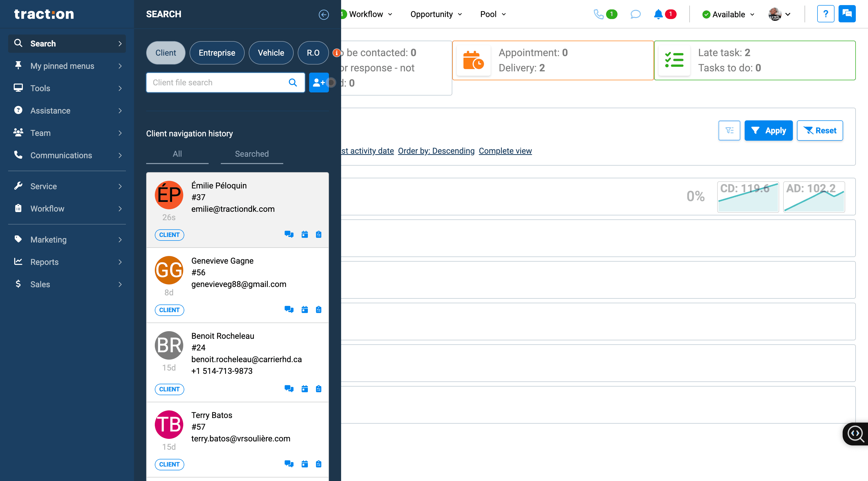This screenshot has width=868, height=481.
Task: Click the Apply filter button
Action: [768, 131]
